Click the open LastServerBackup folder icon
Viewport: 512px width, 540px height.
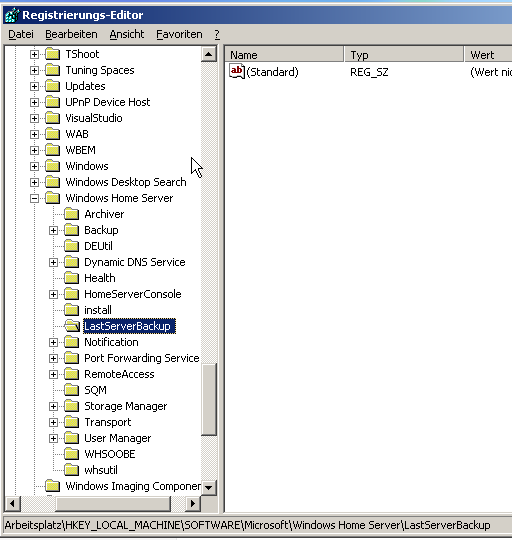tap(72, 326)
